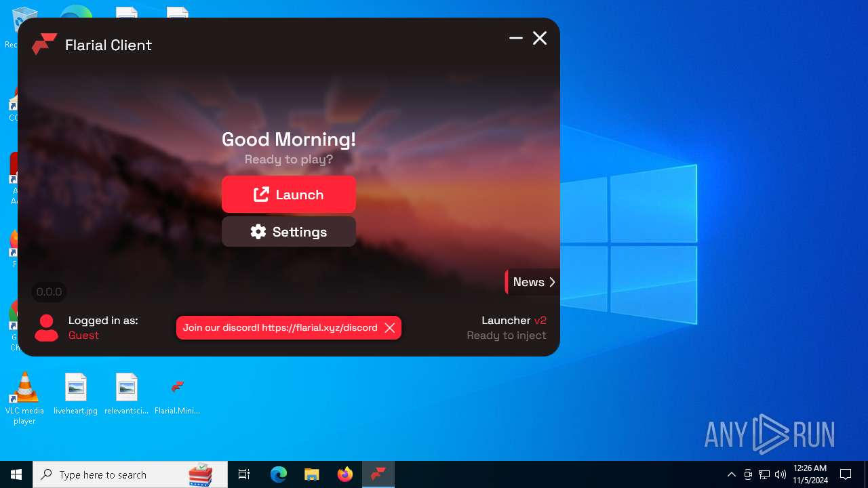Screen dimensions: 868x488
Task: Click the Guest account name
Action: coord(83,335)
